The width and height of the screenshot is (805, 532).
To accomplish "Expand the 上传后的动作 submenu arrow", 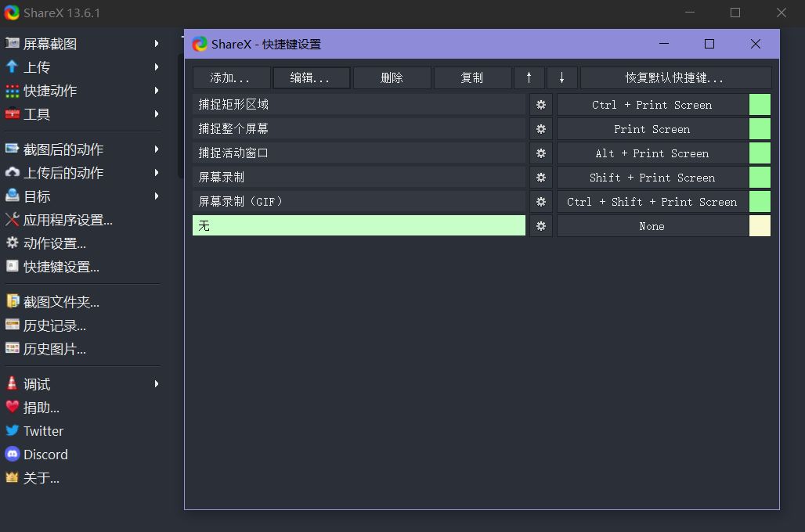I will (157, 172).
